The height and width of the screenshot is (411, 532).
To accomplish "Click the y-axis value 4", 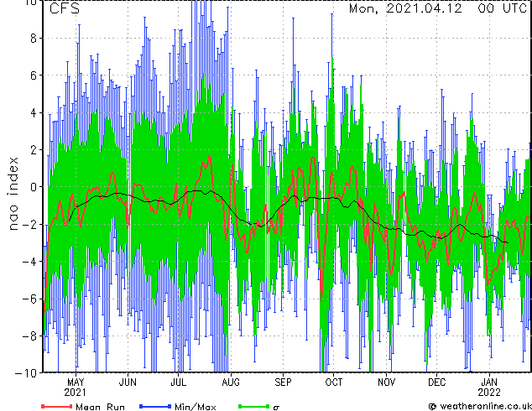I will tap(34, 112).
